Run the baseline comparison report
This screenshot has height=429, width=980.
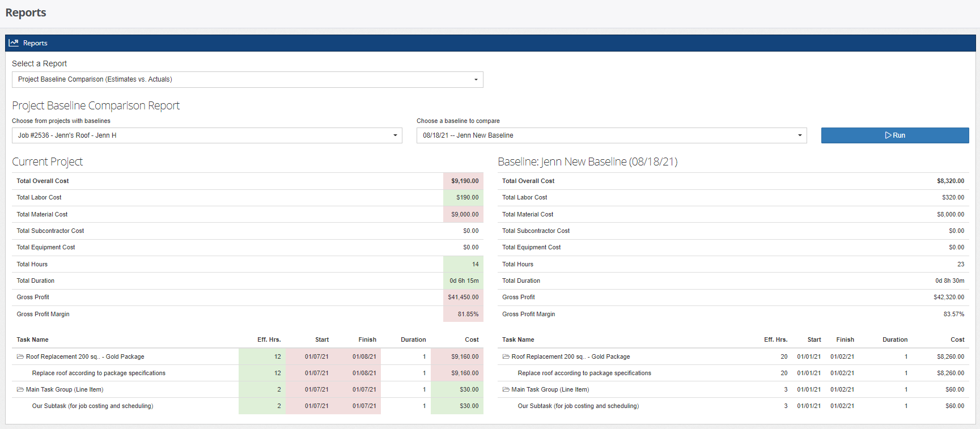(x=894, y=135)
